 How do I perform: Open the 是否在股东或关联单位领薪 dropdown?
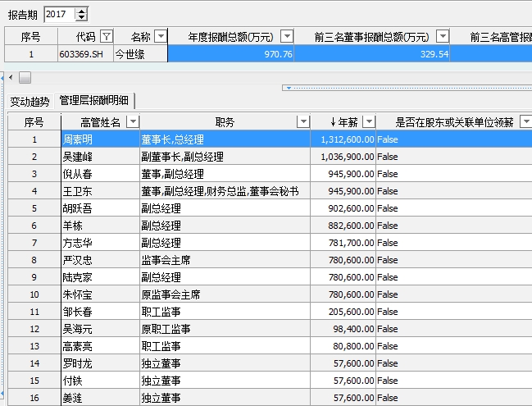526,121
